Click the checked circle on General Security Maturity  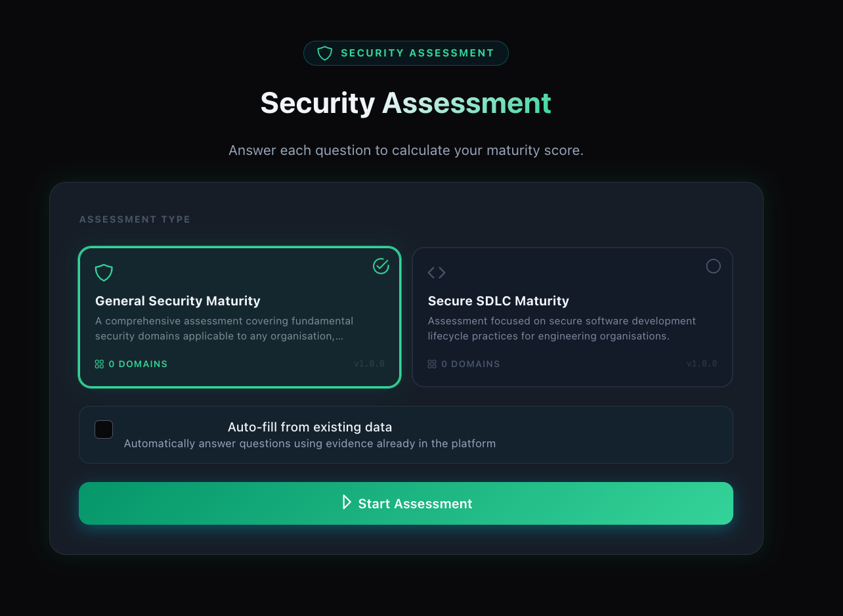[381, 266]
